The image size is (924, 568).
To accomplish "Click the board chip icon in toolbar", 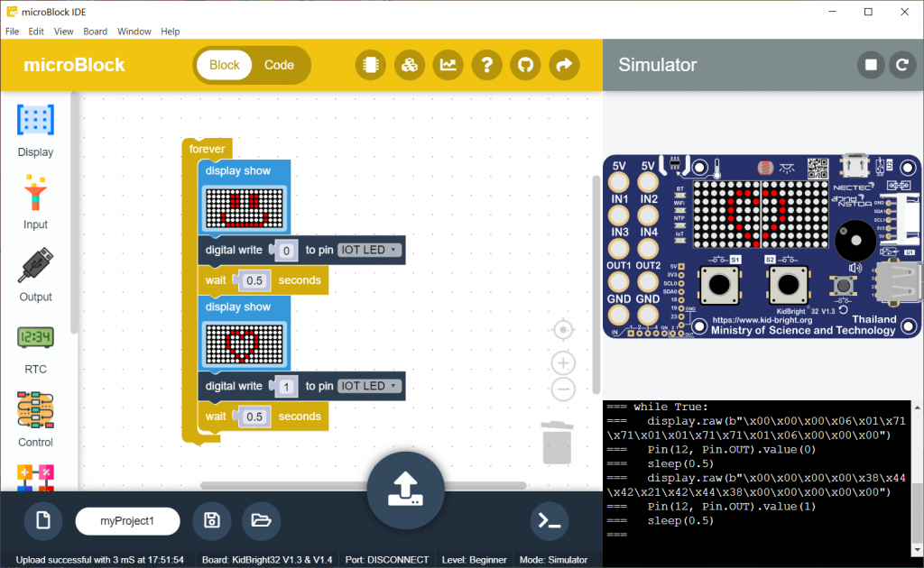I will click(x=371, y=65).
